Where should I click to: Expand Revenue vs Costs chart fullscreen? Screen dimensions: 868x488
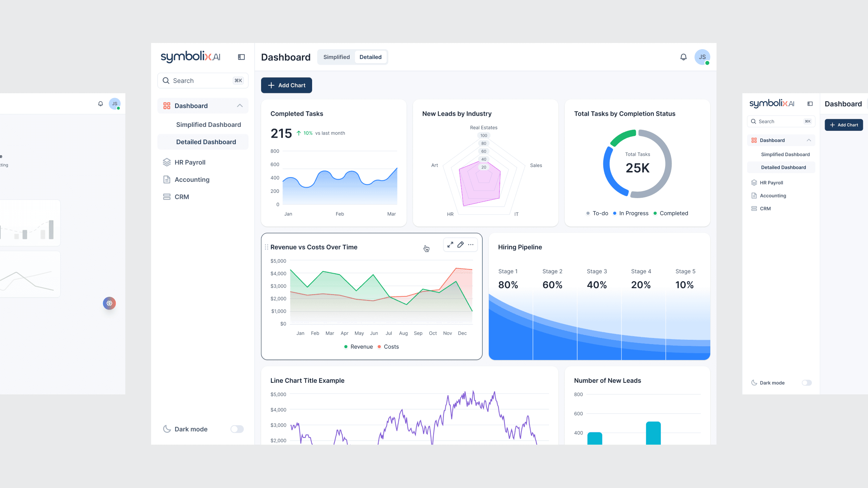450,245
